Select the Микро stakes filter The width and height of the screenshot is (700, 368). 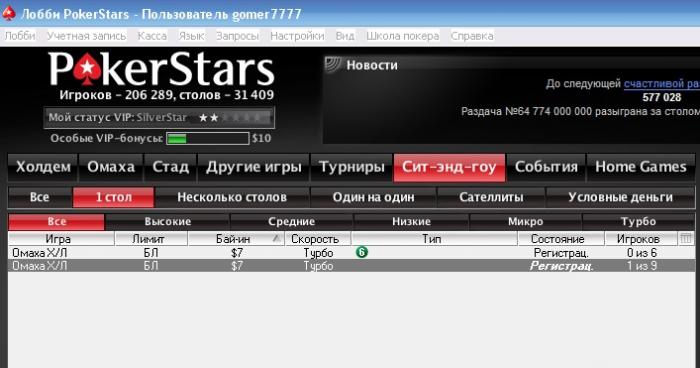coord(525,222)
